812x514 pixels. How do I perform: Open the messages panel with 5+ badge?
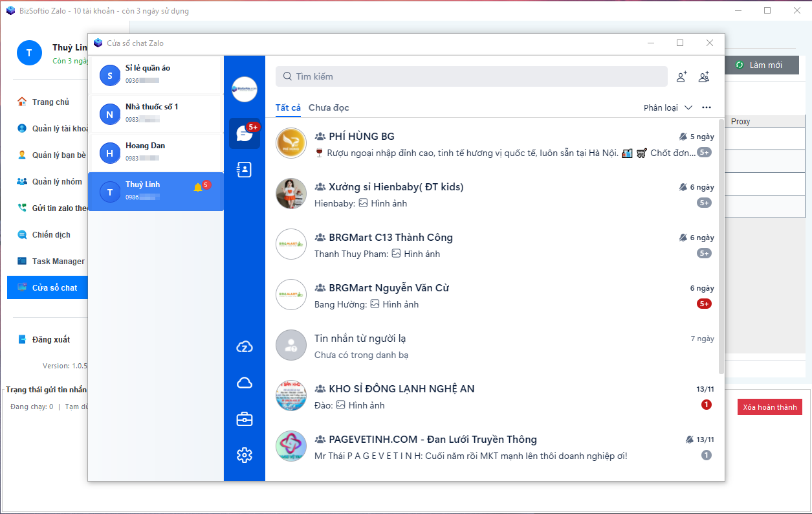(245, 133)
